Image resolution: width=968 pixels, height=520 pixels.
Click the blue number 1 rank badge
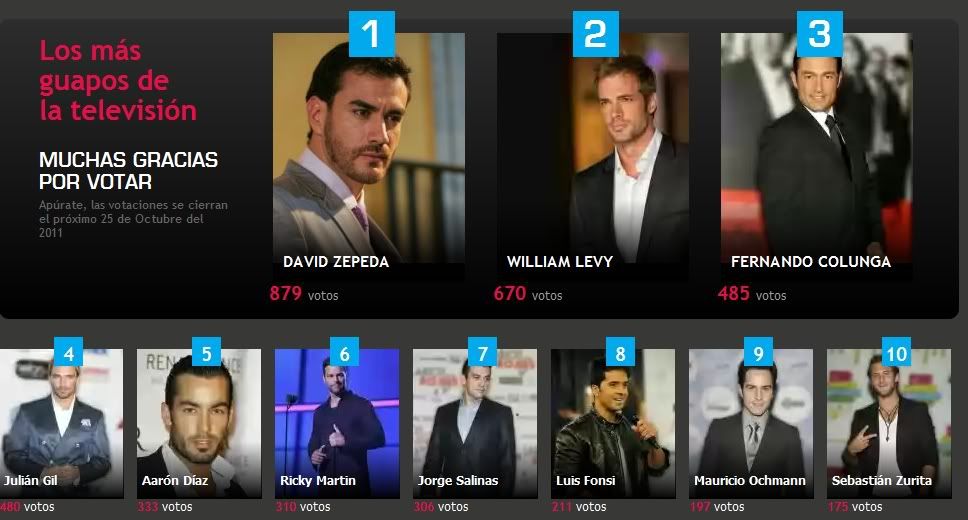[x=372, y=34]
